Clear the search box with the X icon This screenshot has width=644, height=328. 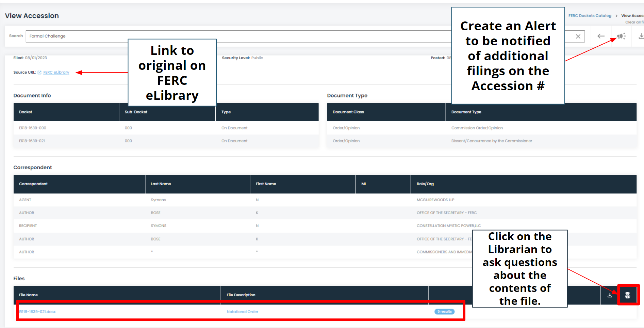[578, 36]
